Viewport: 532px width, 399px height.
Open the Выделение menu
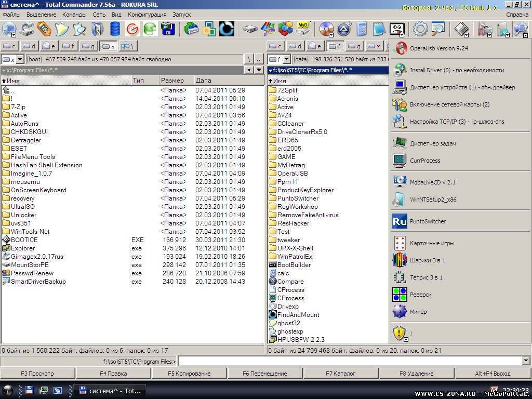click(x=42, y=15)
